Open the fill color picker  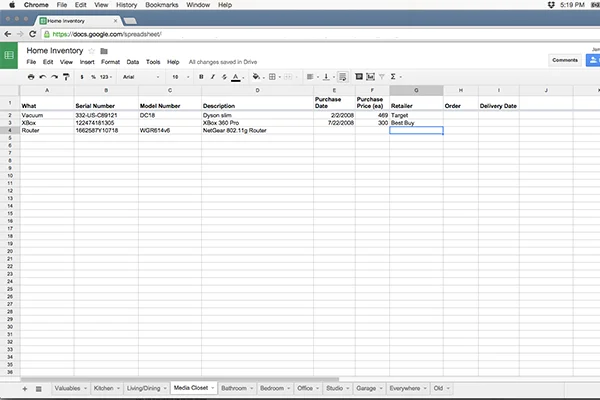pyautogui.click(x=258, y=77)
